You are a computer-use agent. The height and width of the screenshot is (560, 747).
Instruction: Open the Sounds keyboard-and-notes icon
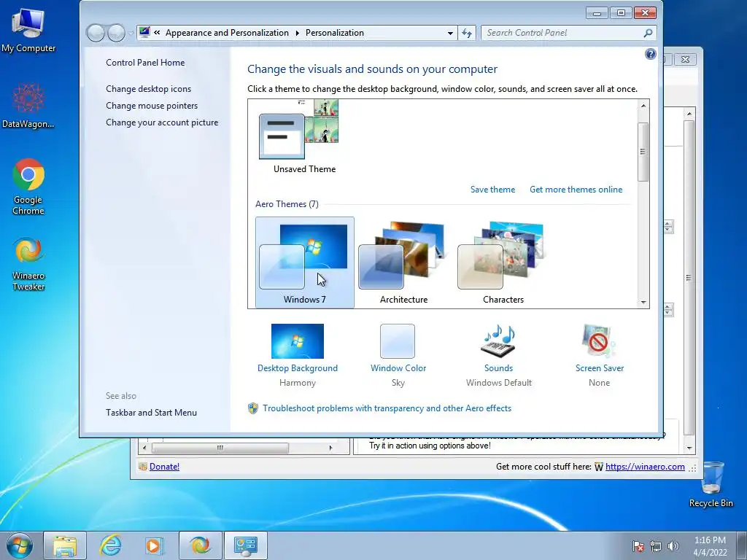[x=498, y=341]
